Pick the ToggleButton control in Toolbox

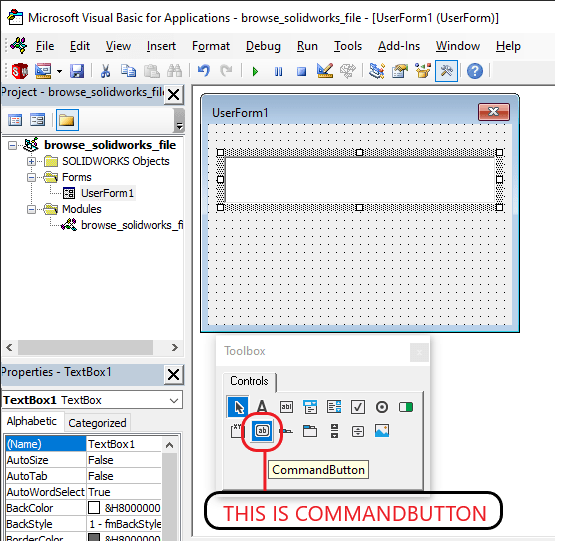406,407
